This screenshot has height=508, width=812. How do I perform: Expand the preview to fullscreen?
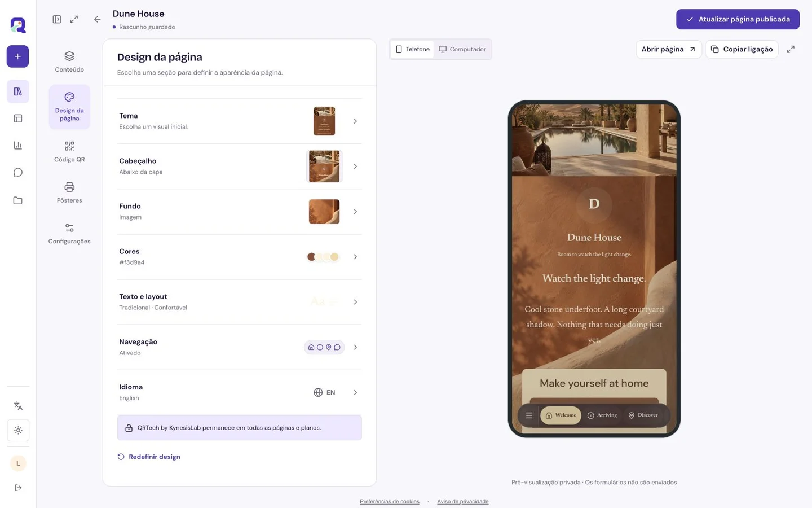[x=791, y=49]
